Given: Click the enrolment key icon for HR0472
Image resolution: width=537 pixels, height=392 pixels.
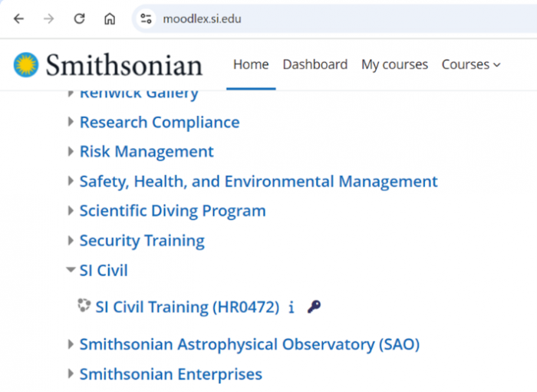Looking at the screenshot, I should tap(314, 306).
